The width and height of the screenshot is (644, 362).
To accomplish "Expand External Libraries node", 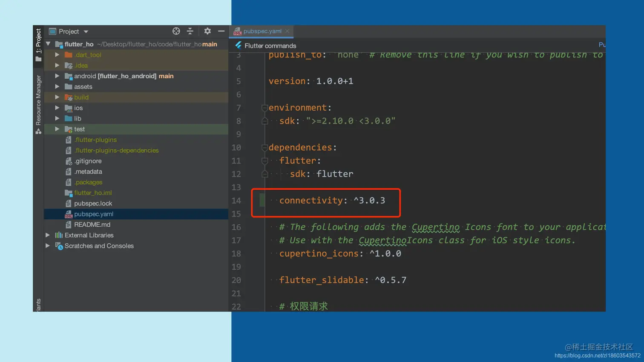I will point(48,235).
